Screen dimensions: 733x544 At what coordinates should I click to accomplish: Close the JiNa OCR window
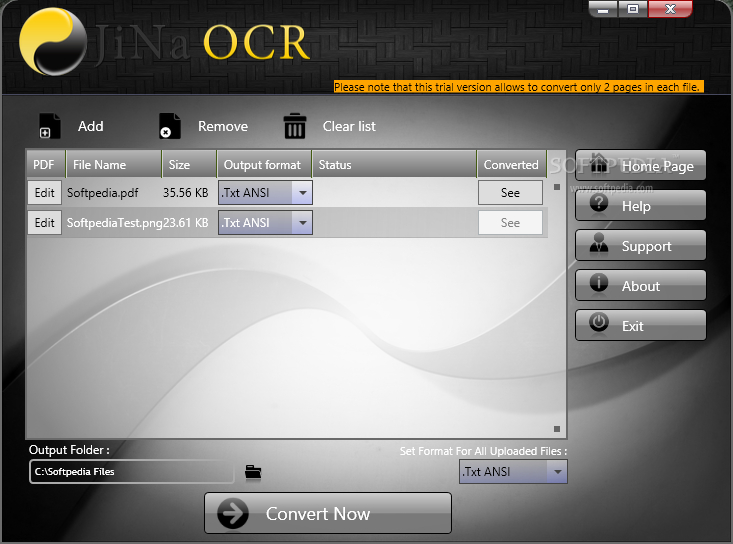point(670,9)
